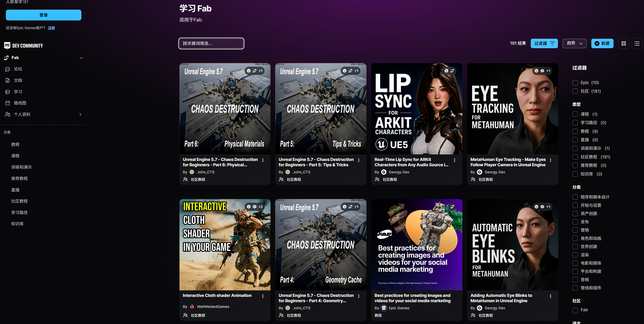Check the 角色和动画 category checkbox
The width and height of the screenshot is (644, 324).
pyautogui.click(x=575, y=238)
